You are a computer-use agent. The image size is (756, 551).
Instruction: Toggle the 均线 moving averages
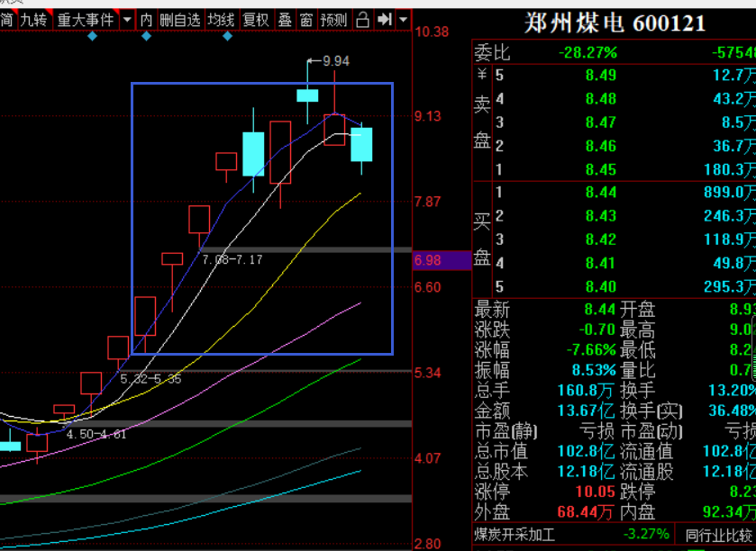[x=221, y=20]
